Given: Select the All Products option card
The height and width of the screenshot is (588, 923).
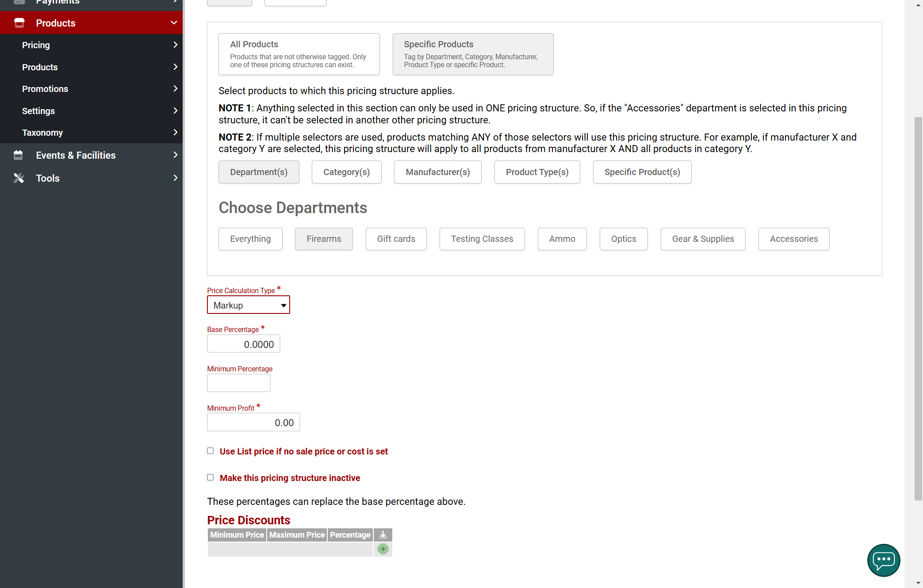Looking at the screenshot, I should pos(299,54).
